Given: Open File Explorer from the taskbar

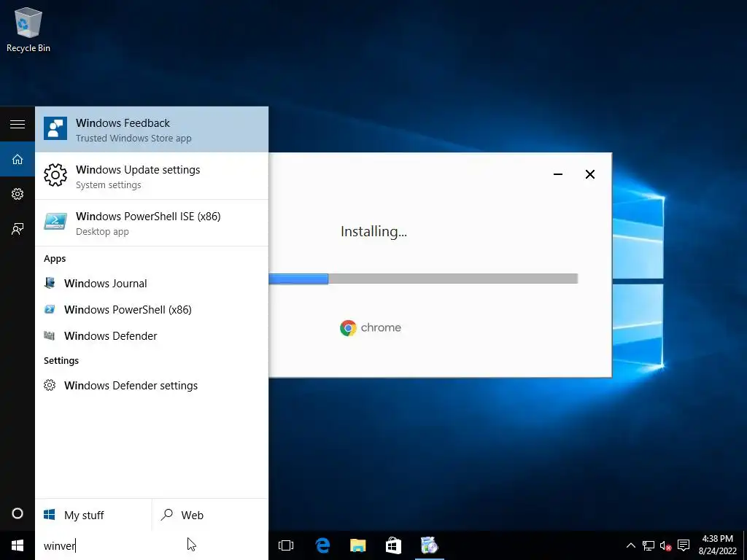Looking at the screenshot, I should (357, 545).
